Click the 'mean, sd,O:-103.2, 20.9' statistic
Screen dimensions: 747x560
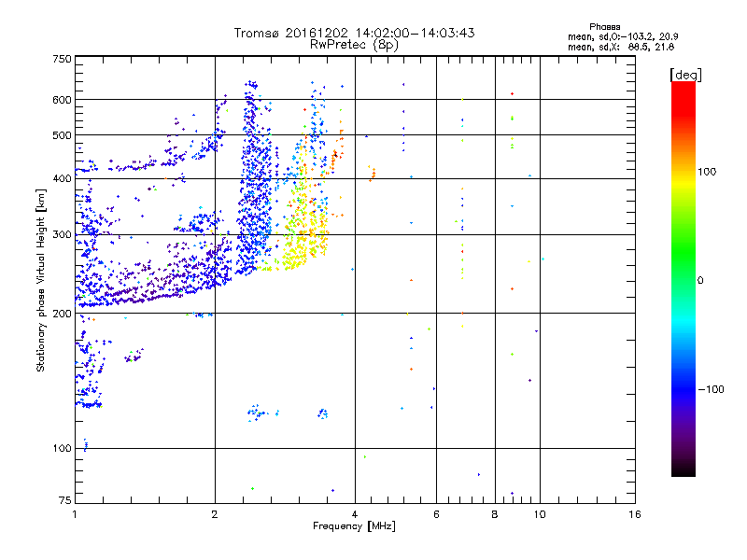pos(623,36)
